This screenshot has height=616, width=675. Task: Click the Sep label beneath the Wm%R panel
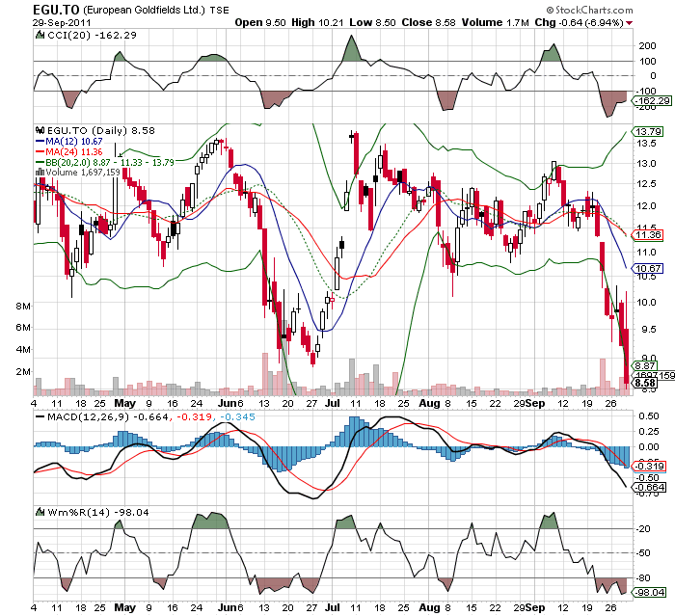[535, 608]
